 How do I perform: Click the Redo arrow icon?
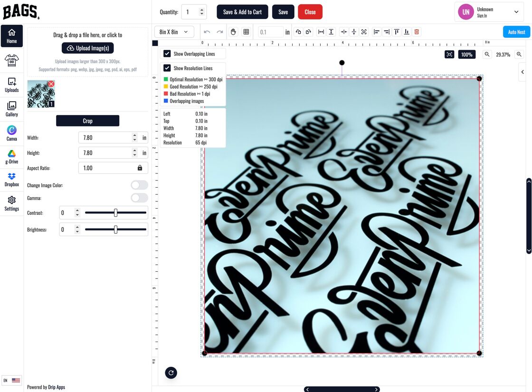coord(220,32)
